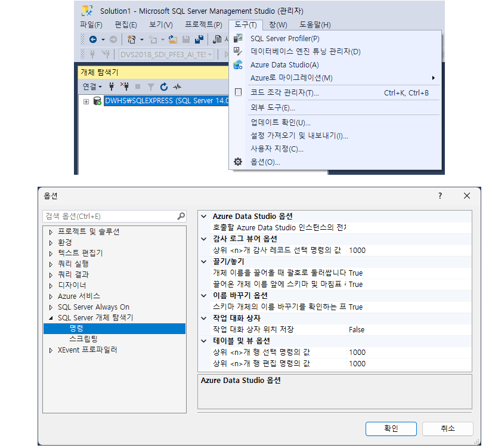Viewport: 492px width, 448px height.
Task: Click the Activity Monitor pulse icon
Action: [177, 86]
